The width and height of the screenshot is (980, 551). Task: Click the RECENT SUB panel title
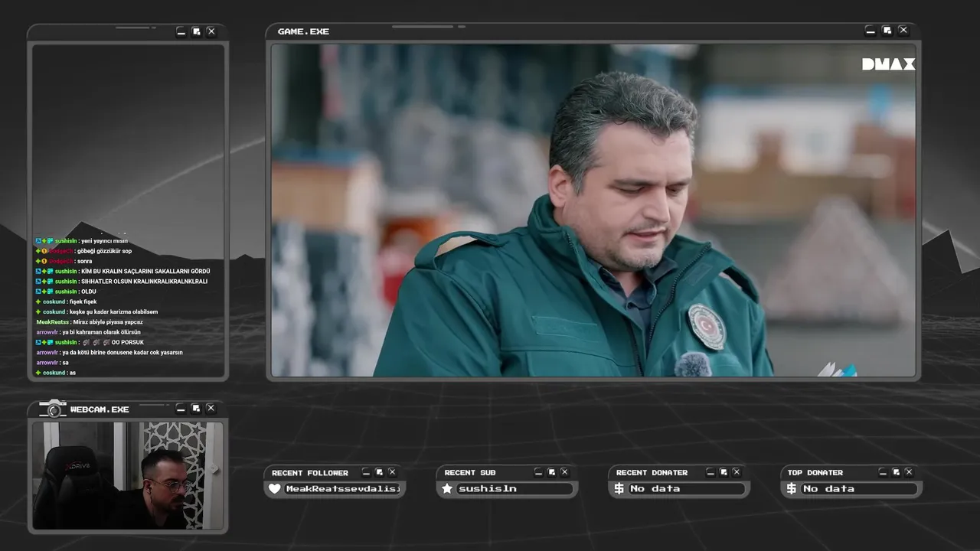pos(470,473)
